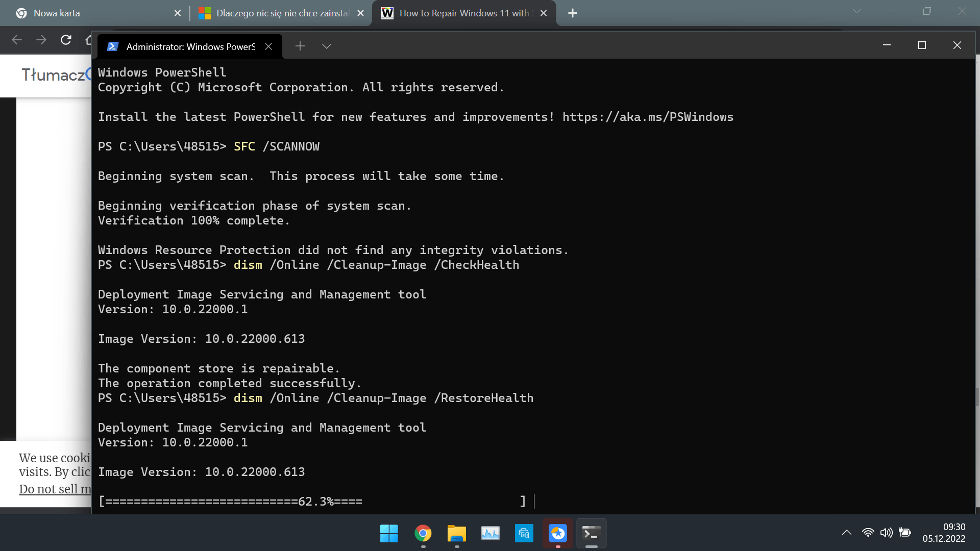Click the /RestoreHealth command text
This screenshot has height=551, width=980.
click(x=484, y=398)
